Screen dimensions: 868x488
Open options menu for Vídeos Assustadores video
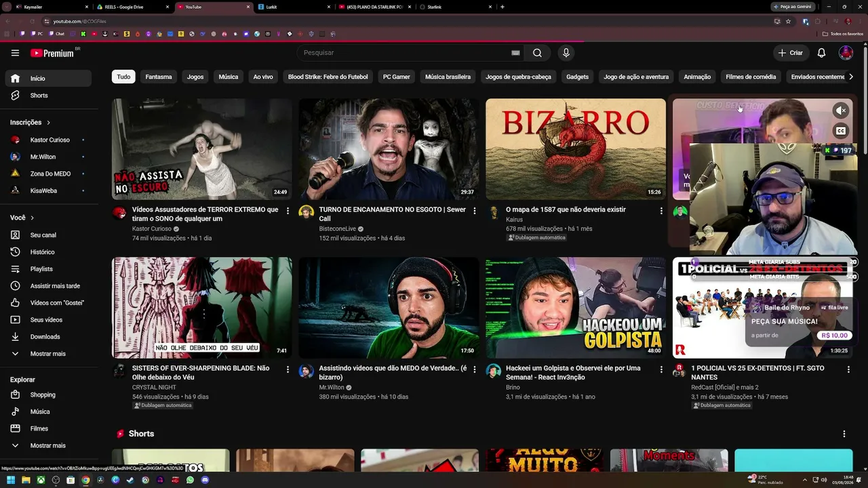(x=288, y=211)
